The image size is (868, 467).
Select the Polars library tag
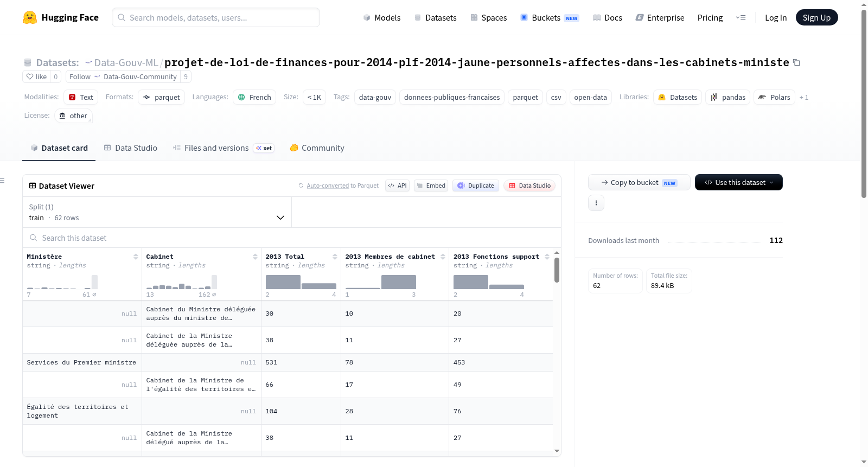[774, 97]
